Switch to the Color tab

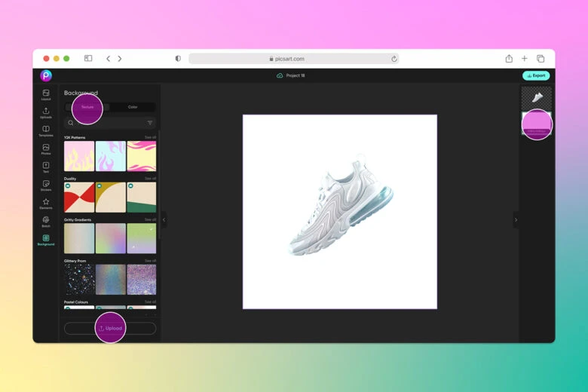(133, 107)
